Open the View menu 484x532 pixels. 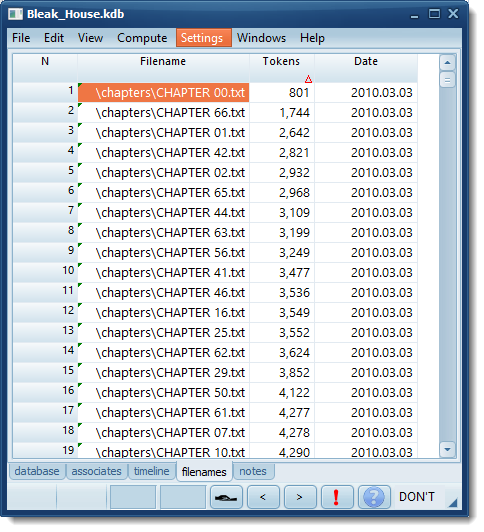coord(90,38)
